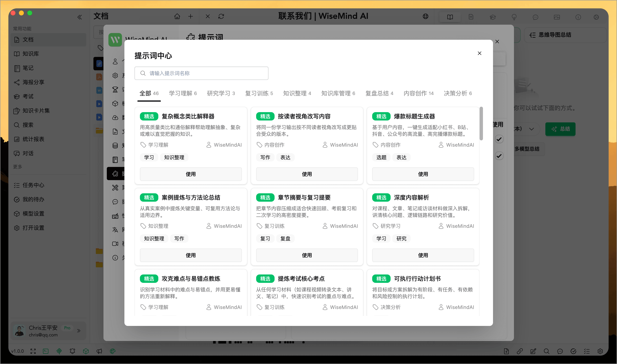
Task: Uncheck the upper model selection checkbox
Action: 499,139
